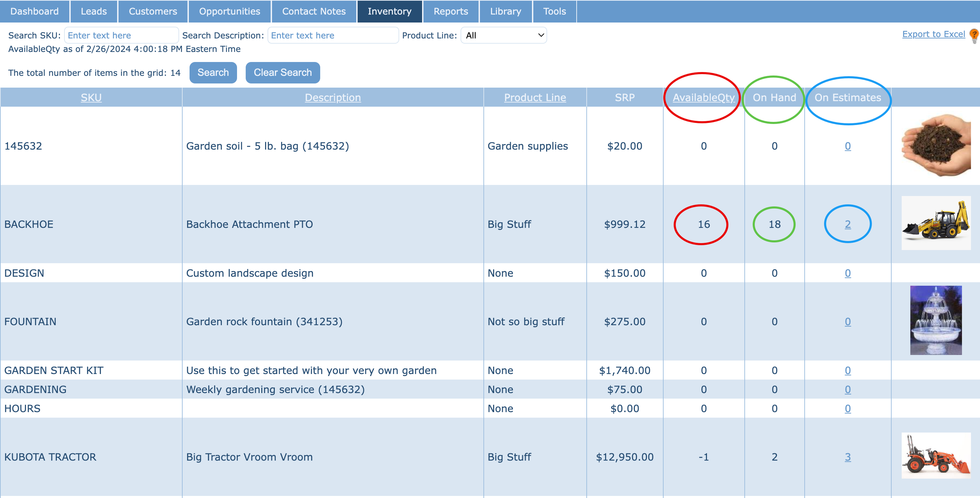Screen dimensions: 980x498
Task: Click the orange help question mark icon
Action: click(x=974, y=35)
